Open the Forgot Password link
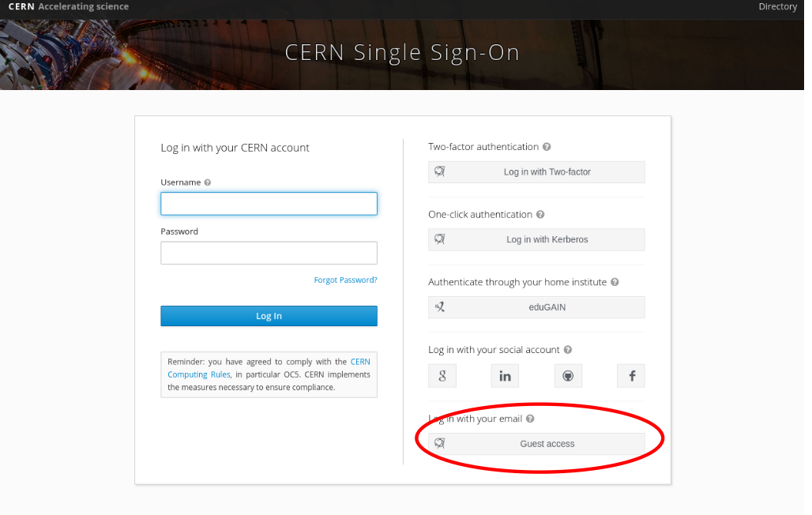 click(345, 280)
